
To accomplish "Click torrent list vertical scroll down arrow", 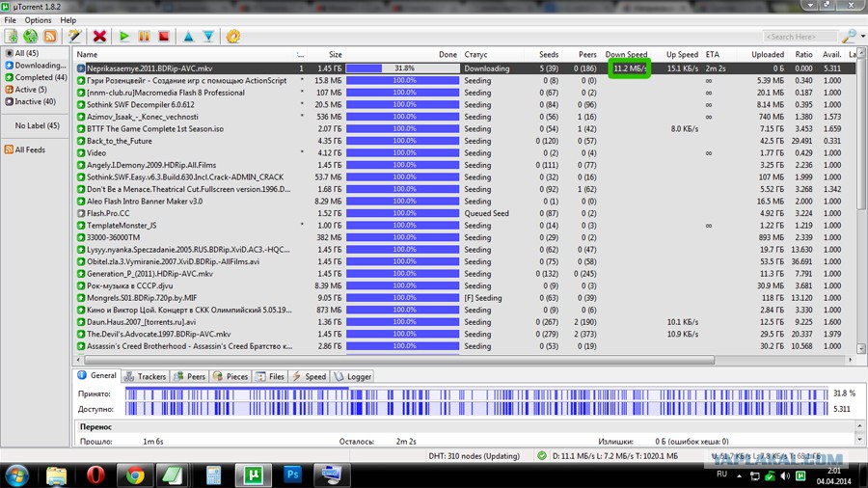I will click(861, 348).
